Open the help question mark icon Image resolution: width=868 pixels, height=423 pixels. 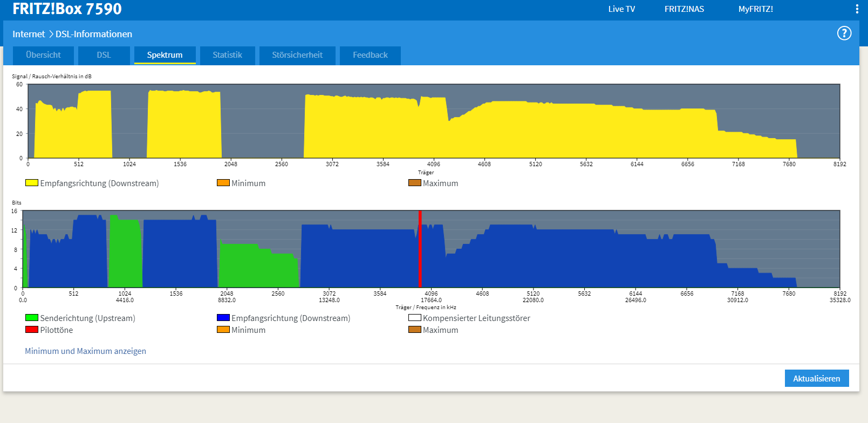coord(844,33)
